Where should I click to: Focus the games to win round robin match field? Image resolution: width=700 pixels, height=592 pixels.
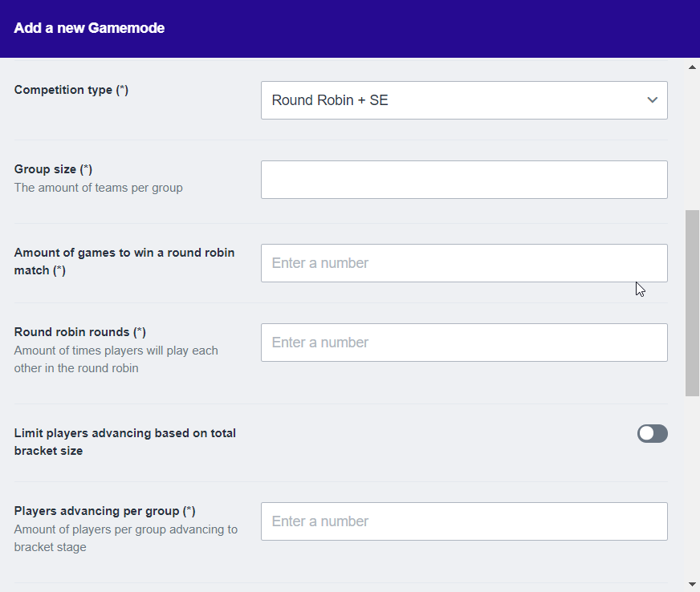click(463, 263)
